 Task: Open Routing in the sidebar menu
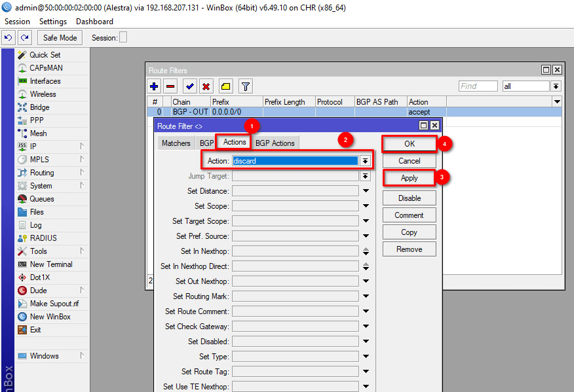[42, 173]
